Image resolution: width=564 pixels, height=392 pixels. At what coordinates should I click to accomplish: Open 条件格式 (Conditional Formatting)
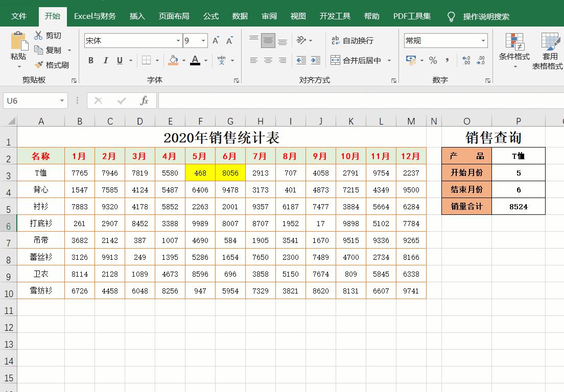click(514, 50)
